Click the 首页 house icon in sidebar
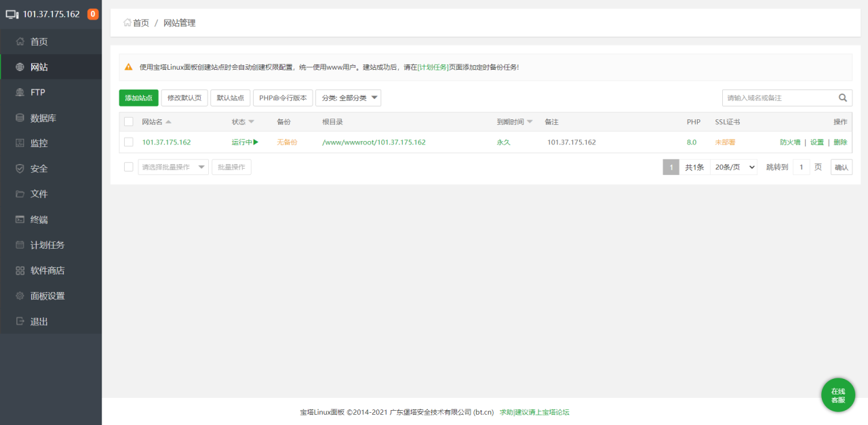 click(20, 41)
